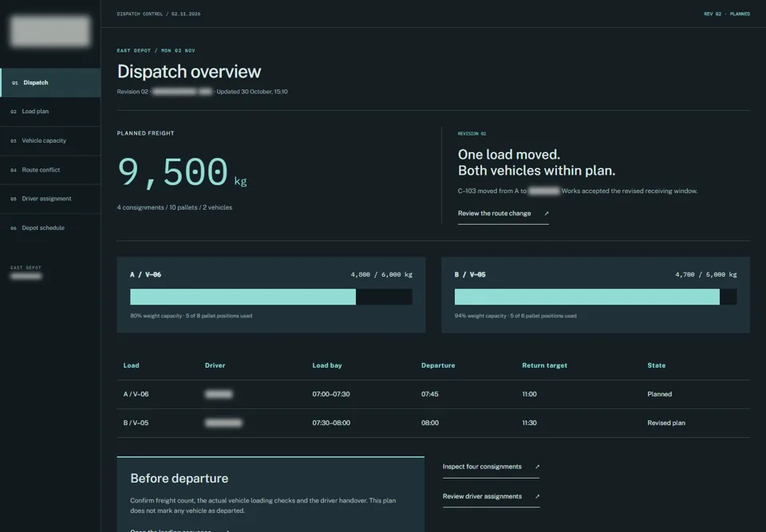
Task: Click the Return target column header
Action: coord(544,365)
